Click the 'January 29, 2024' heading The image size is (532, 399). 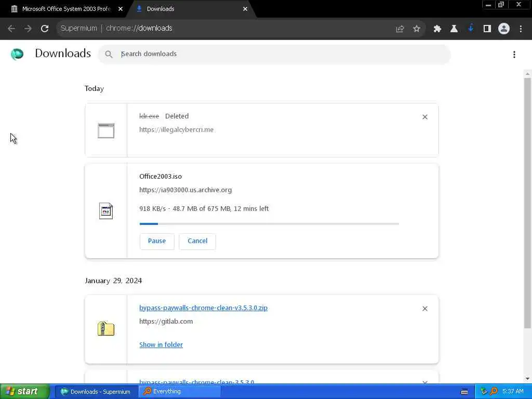click(x=113, y=281)
